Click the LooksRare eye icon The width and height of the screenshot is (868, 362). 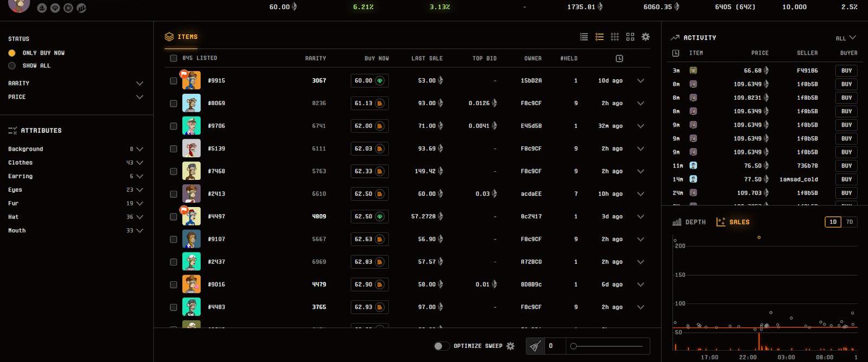click(x=55, y=8)
